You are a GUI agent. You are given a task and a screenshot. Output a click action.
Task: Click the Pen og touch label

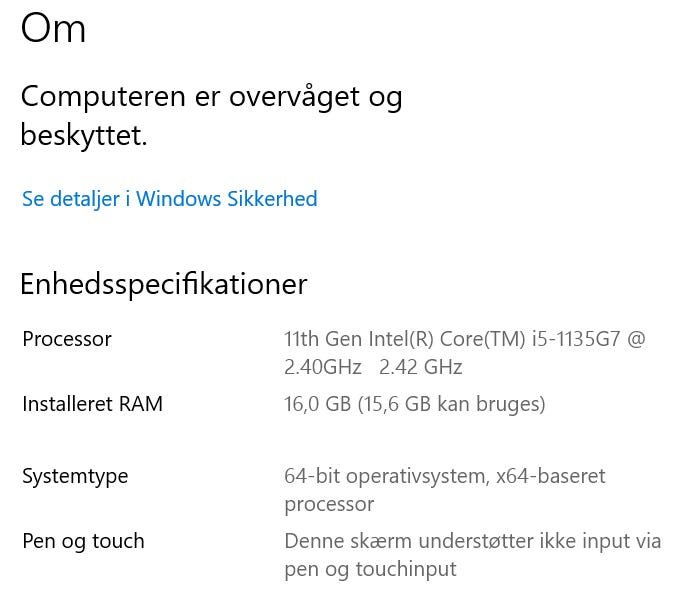[x=83, y=541]
